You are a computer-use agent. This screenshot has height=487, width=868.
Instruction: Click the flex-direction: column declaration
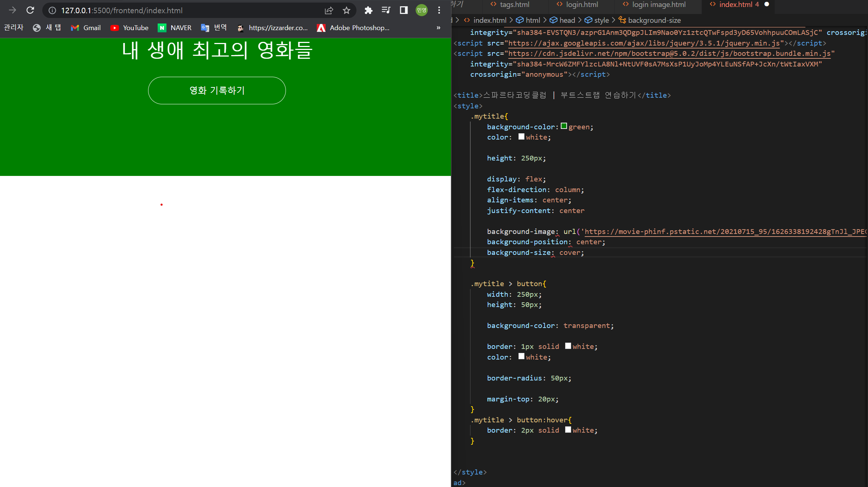(535, 190)
